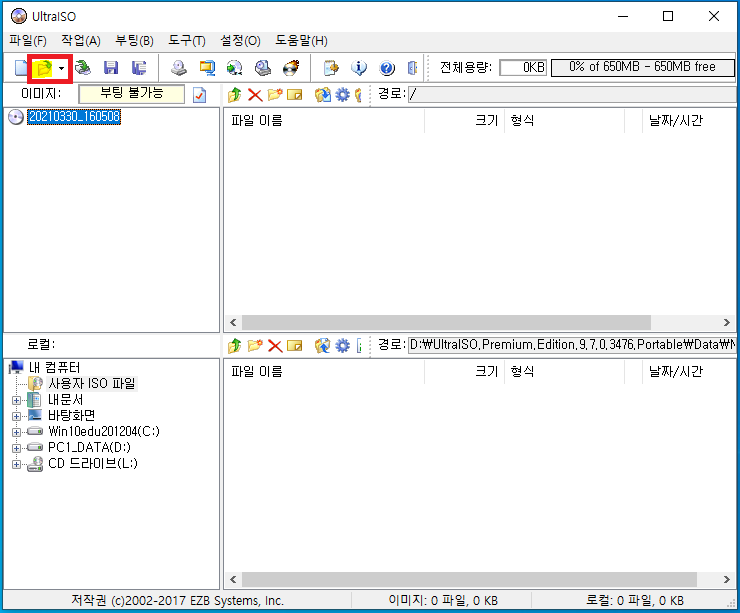Click the notepad with gear toolbar icon
Image resolution: width=740 pixels, height=613 pixels.
pos(331,68)
